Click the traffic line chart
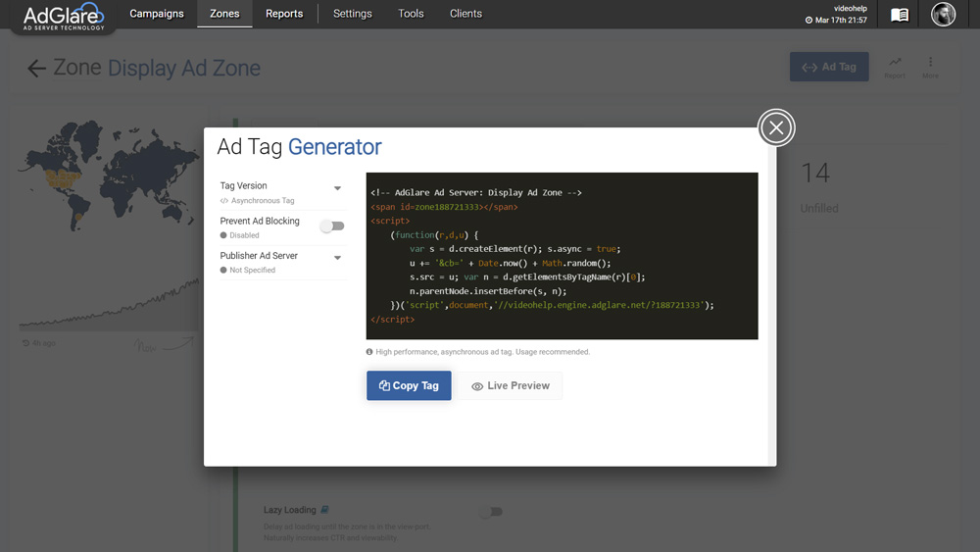This screenshot has height=552, width=980. coord(109,303)
